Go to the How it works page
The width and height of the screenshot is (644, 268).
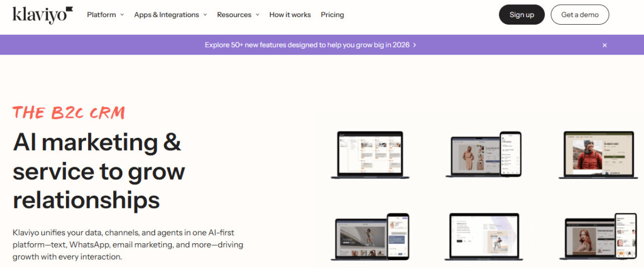point(290,15)
